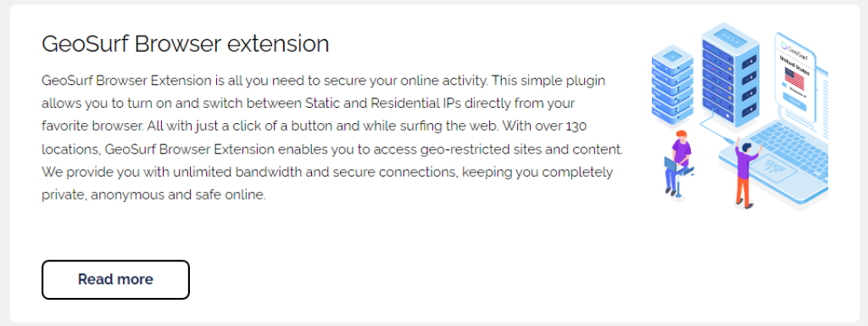
Task: Click the blue button in extension popup
Action: coord(795,102)
